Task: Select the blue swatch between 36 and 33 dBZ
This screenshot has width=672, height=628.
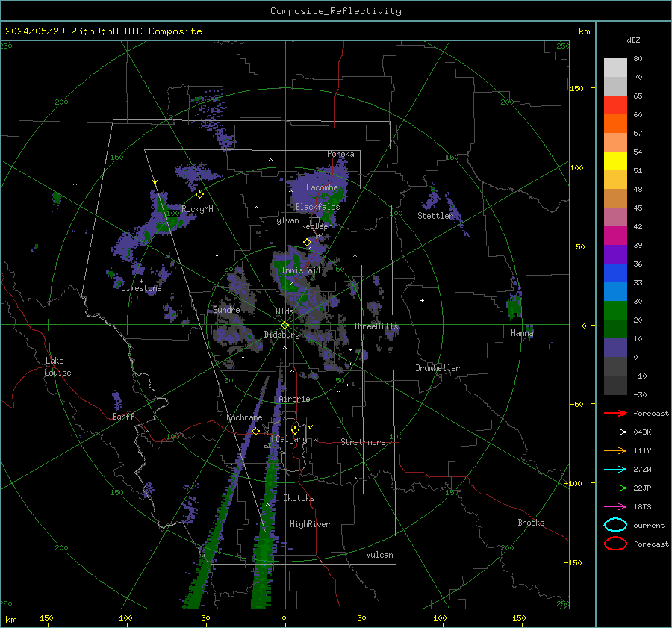Action: (615, 273)
